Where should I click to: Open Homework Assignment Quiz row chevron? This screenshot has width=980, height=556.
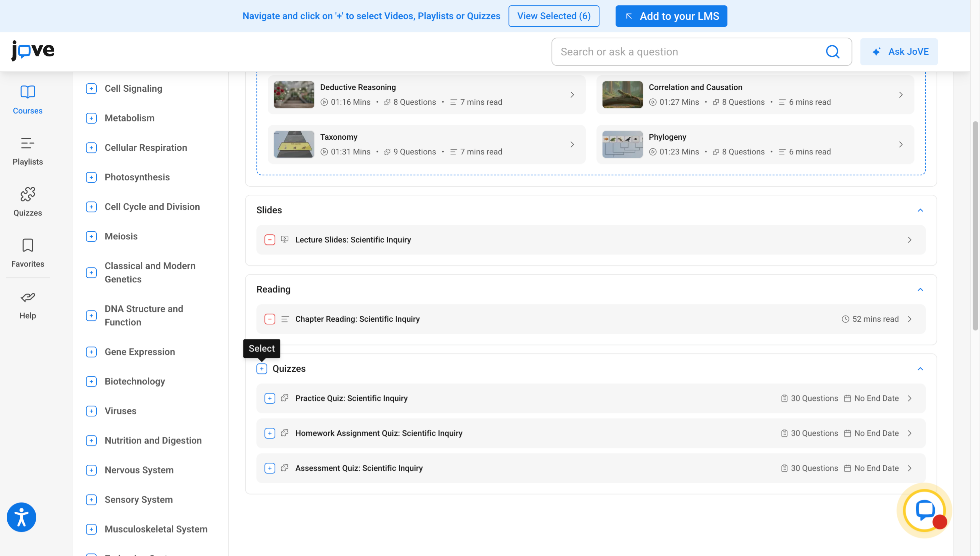click(x=910, y=433)
